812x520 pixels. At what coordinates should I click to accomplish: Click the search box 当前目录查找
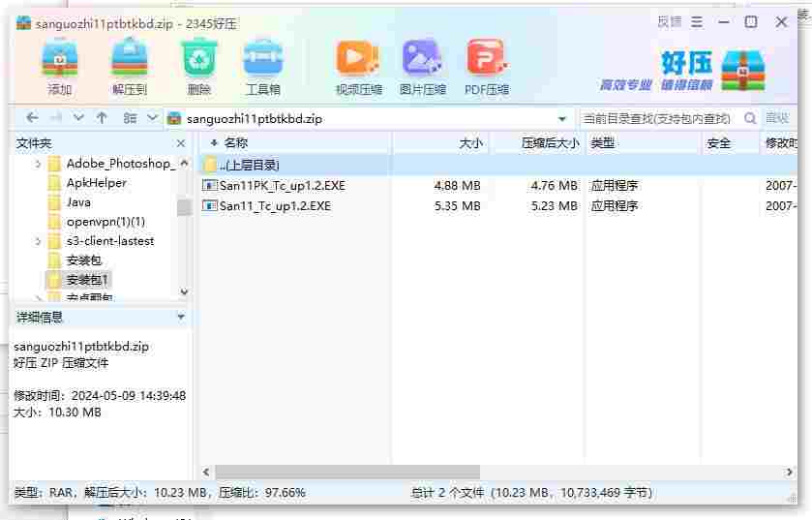coord(658,118)
